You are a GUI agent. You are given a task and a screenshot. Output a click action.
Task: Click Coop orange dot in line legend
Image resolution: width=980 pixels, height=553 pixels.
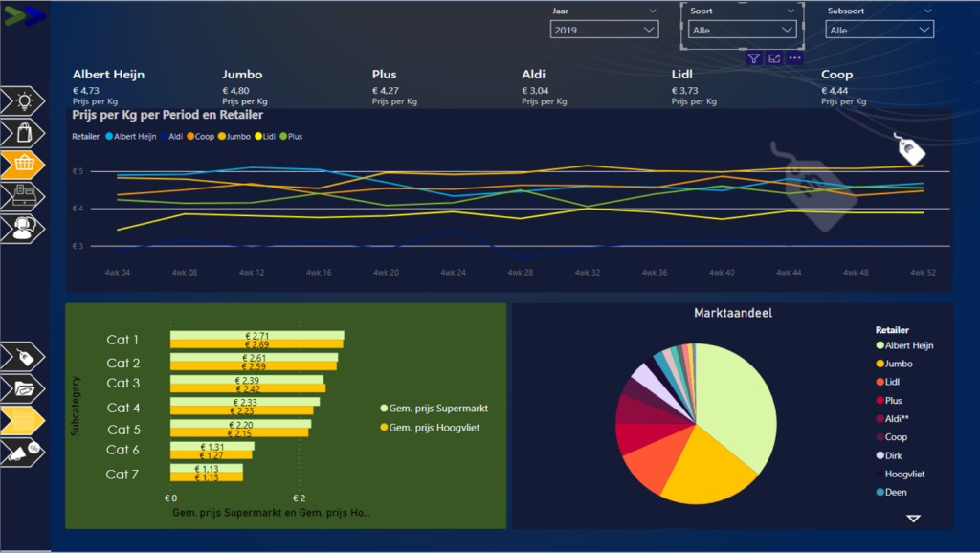click(x=190, y=136)
